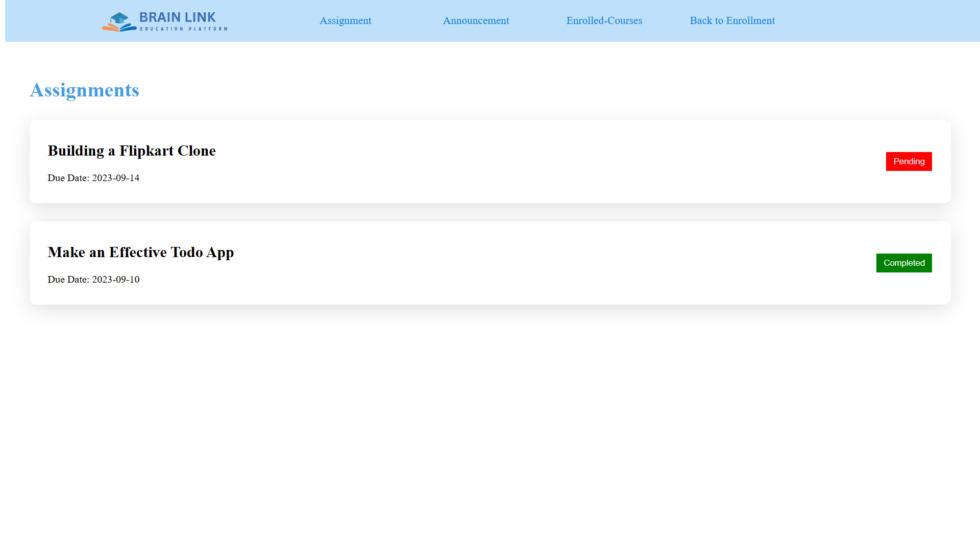
Task: Click Back to Enrollment link
Action: pyautogui.click(x=732, y=21)
